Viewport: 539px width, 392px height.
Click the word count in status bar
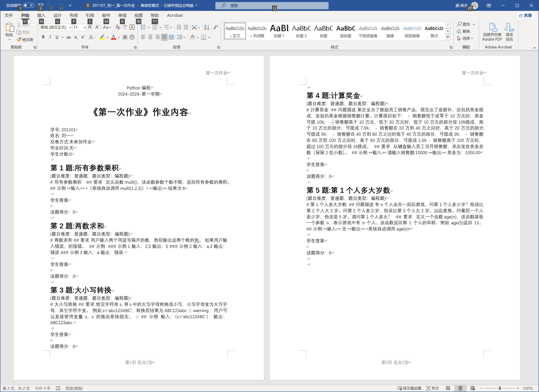point(43,388)
